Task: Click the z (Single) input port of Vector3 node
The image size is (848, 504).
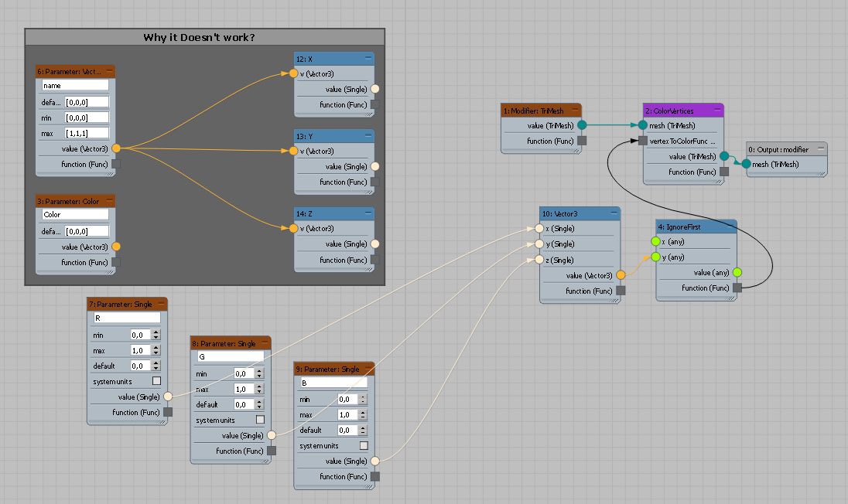Action: pyautogui.click(x=539, y=260)
